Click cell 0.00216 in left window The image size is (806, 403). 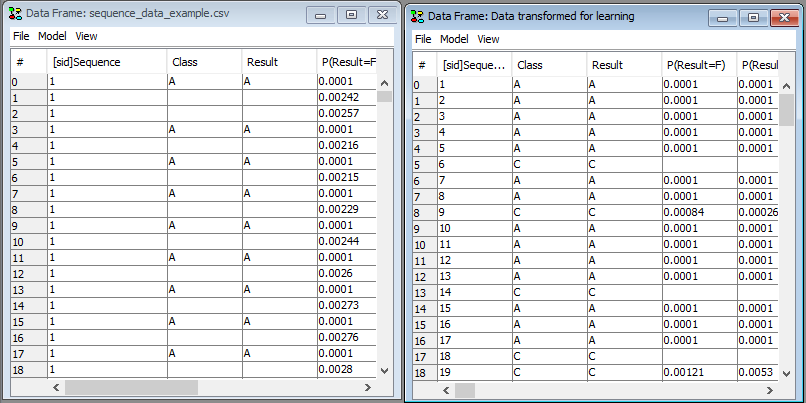(346, 145)
